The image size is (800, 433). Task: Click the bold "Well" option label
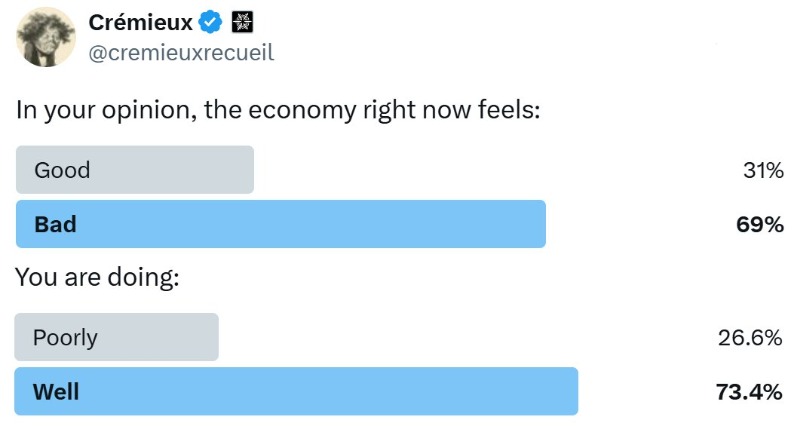tap(56, 391)
